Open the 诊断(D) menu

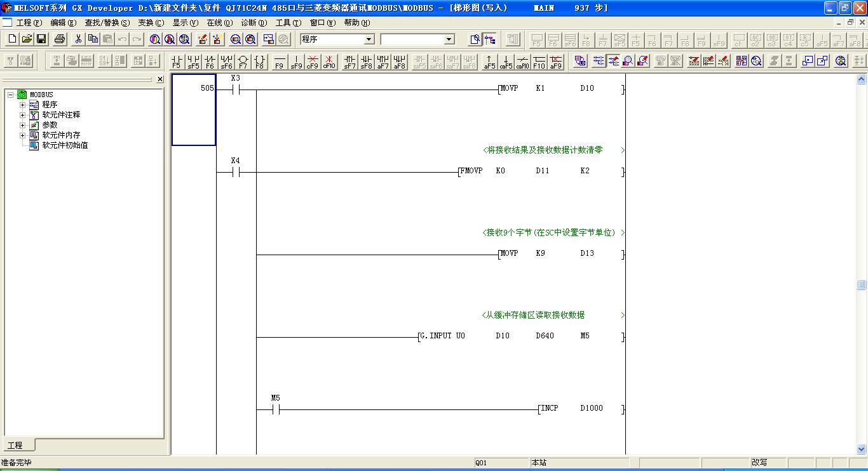[x=254, y=22]
